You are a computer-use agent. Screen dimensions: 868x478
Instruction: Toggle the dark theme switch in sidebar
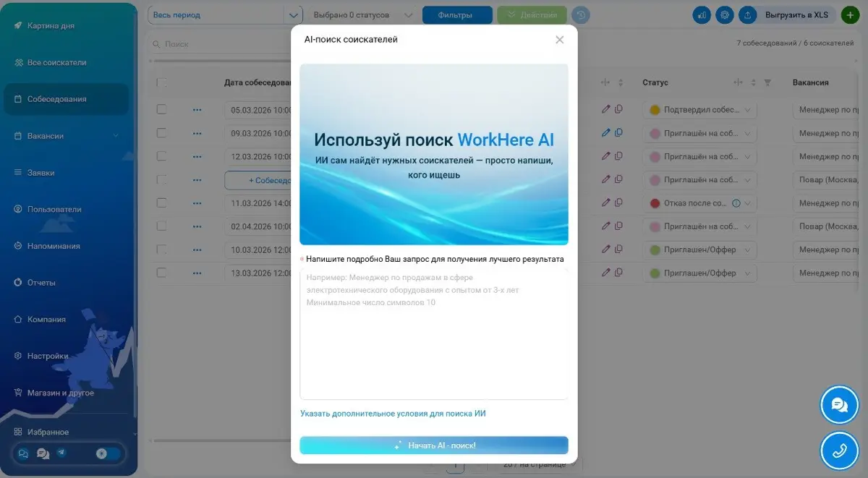tap(108, 453)
